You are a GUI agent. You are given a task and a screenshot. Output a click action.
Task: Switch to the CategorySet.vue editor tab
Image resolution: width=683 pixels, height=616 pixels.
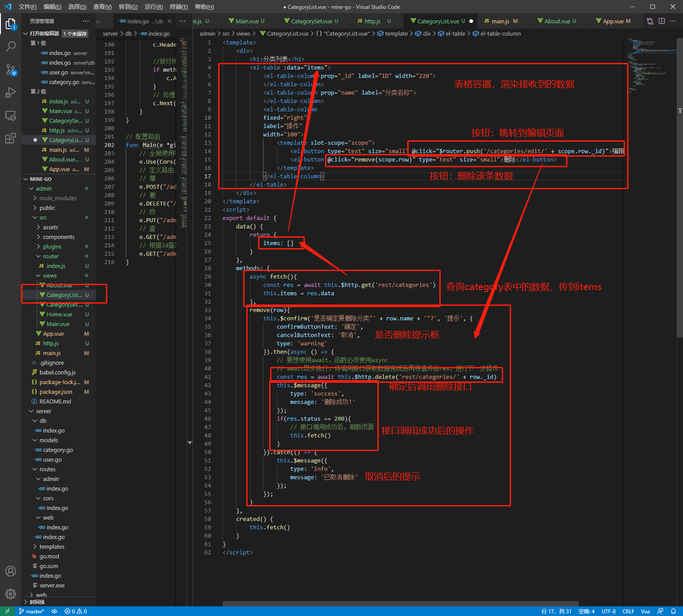[x=314, y=21]
